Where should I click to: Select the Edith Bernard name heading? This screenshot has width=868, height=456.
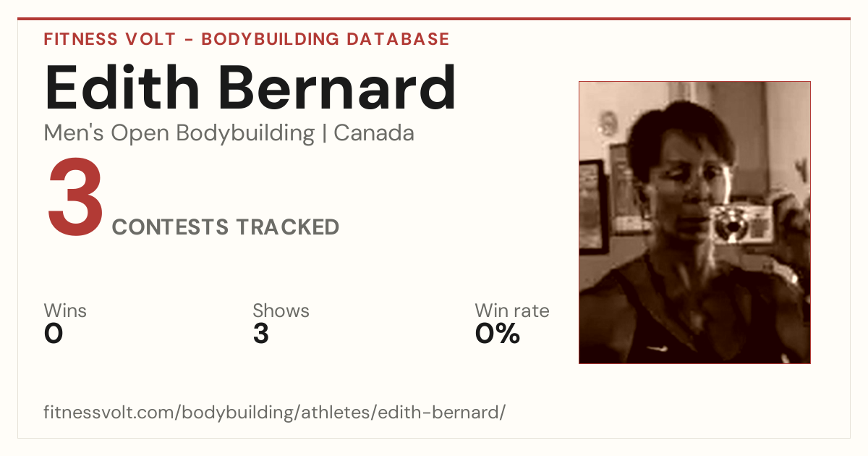tap(250, 89)
